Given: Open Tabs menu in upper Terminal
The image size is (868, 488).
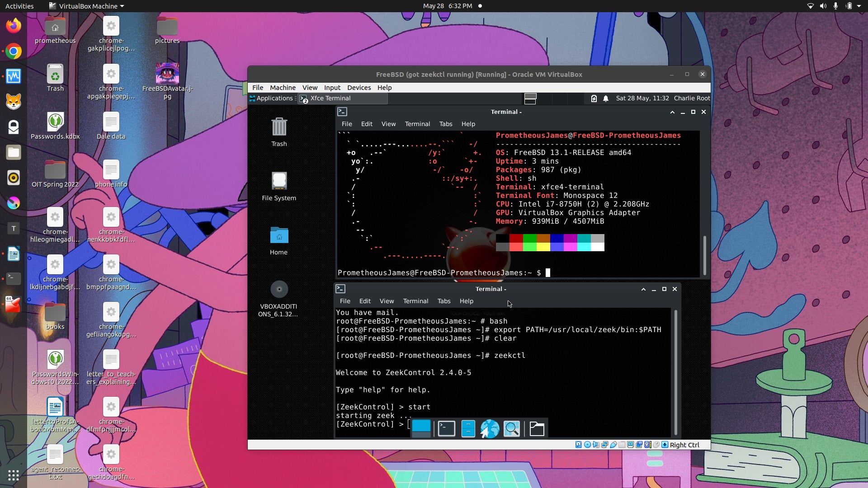Looking at the screenshot, I should (x=446, y=124).
